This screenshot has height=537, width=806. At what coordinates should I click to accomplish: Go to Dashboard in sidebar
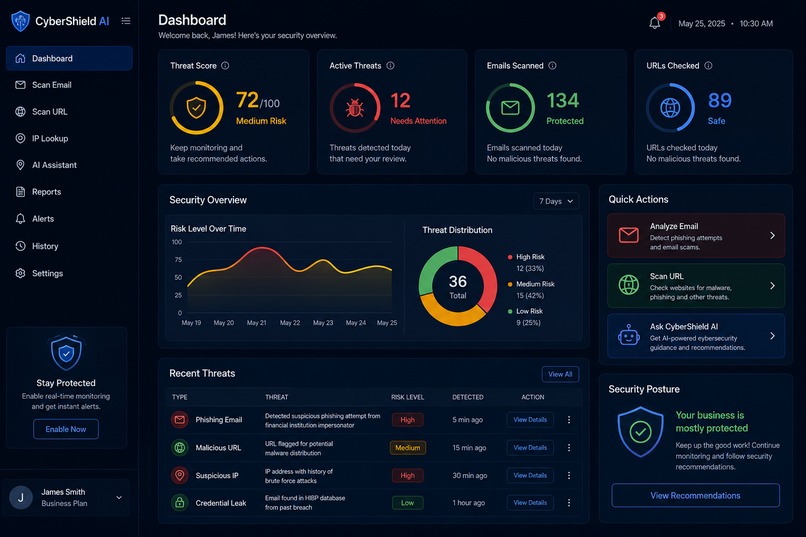pos(69,58)
